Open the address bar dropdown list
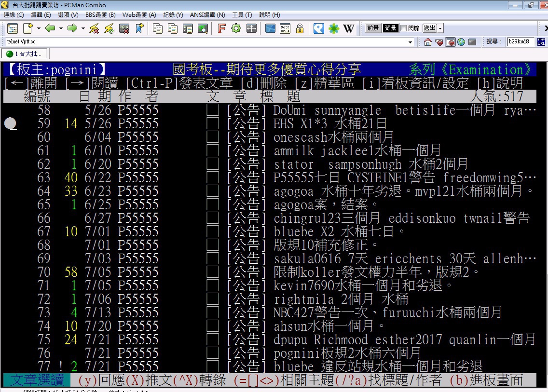Viewport: 548px width, 392px height. click(411, 42)
